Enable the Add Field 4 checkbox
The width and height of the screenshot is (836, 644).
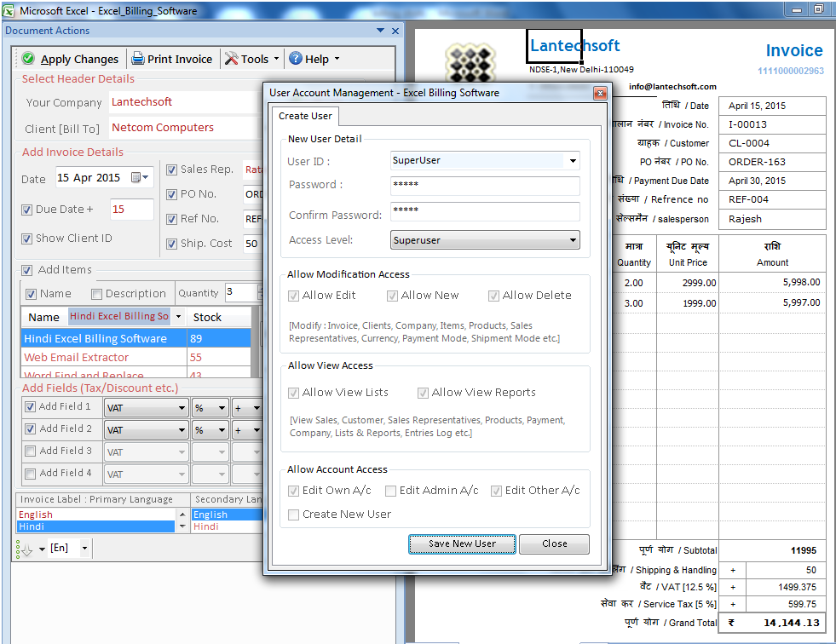coord(31,474)
